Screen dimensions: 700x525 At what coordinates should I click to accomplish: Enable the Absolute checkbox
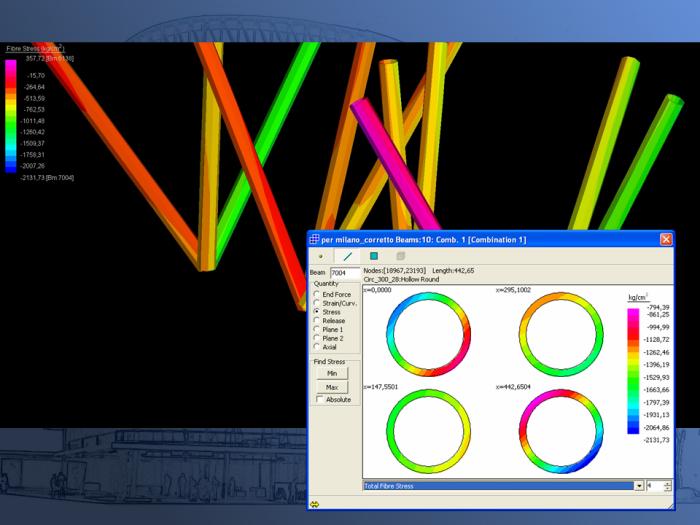click(x=319, y=399)
